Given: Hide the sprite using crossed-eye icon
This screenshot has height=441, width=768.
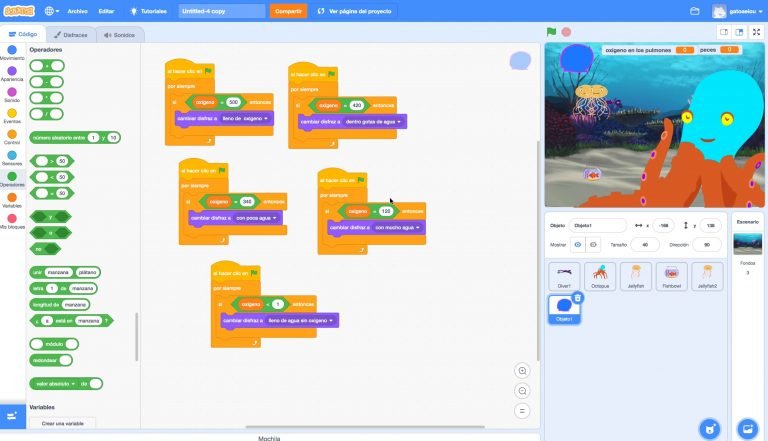Looking at the screenshot, I should point(593,244).
